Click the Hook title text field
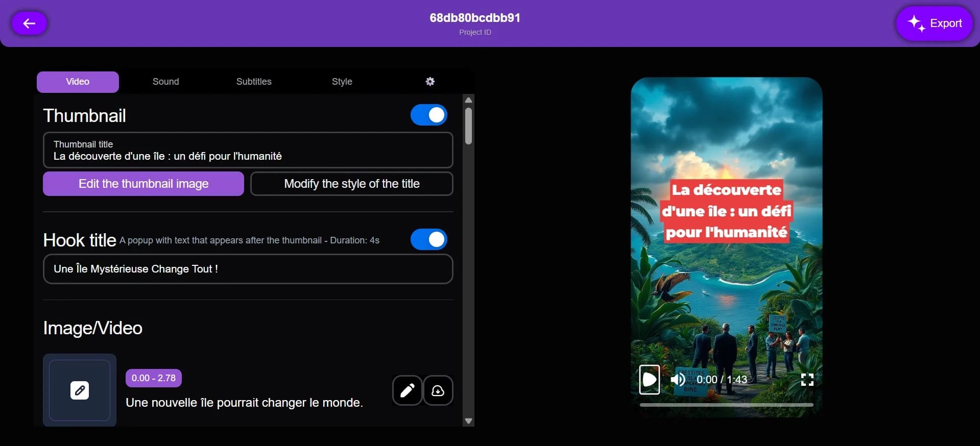980x446 pixels. click(248, 269)
